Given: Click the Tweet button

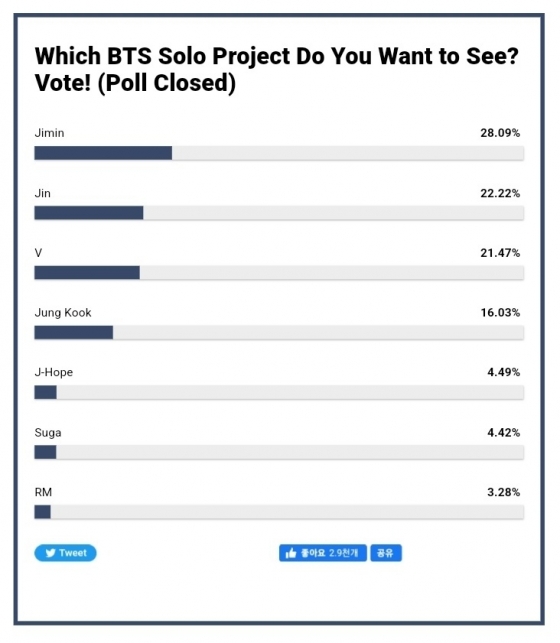Looking at the screenshot, I should tap(66, 553).
